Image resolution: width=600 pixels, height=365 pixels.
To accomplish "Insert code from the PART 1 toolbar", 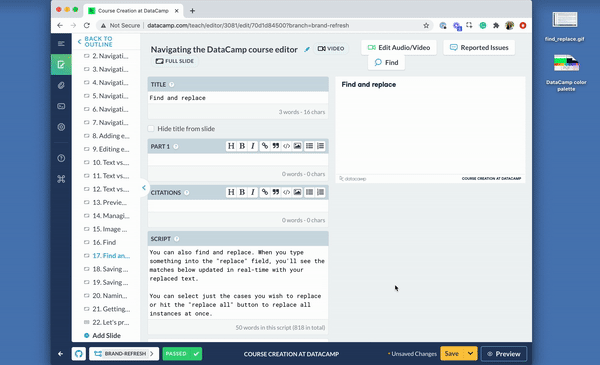I will 286,146.
